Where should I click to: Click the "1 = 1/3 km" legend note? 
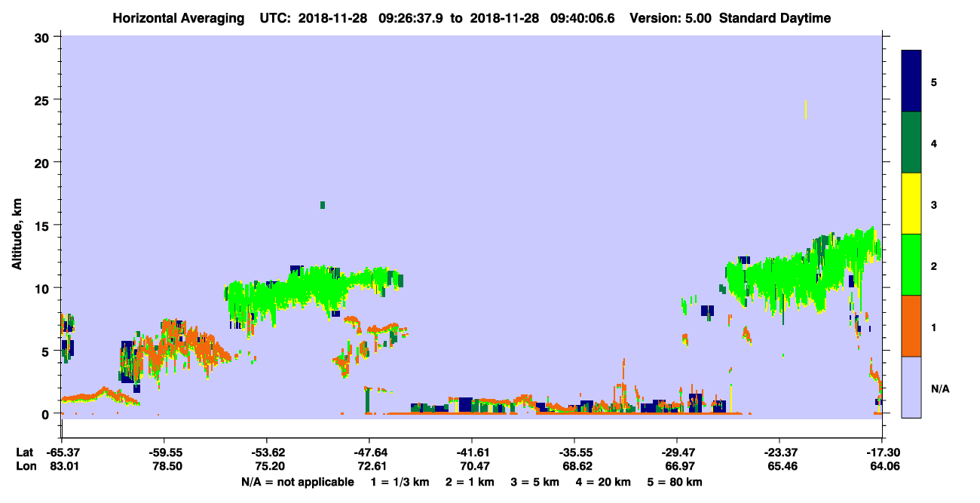point(398,482)
